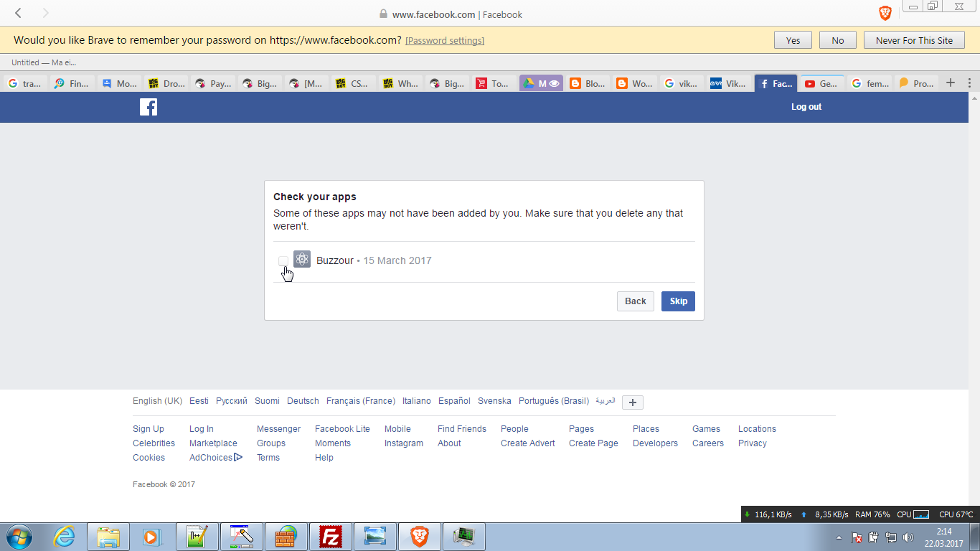Click the Buzzour app name text
The height and width of the screenshot is (551, 980).
coord(335,260)
